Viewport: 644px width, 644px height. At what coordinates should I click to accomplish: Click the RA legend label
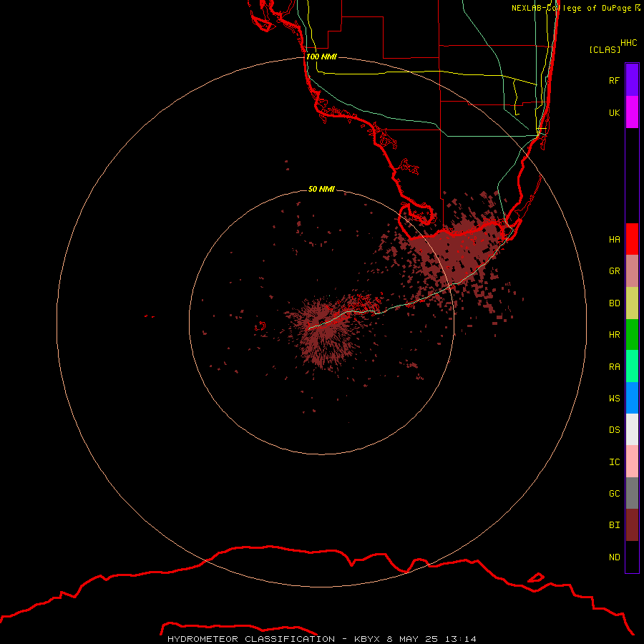pos(614,367)
